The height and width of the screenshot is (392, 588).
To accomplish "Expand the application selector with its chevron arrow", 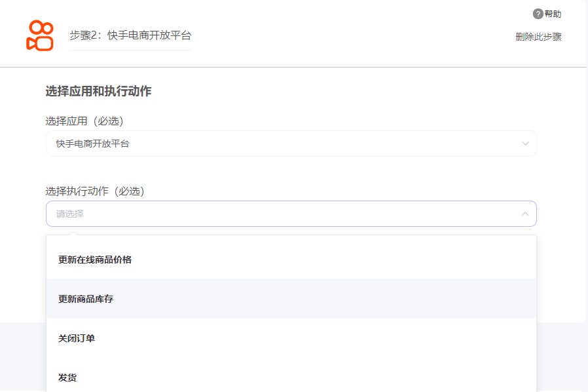I will click(525, 144).
